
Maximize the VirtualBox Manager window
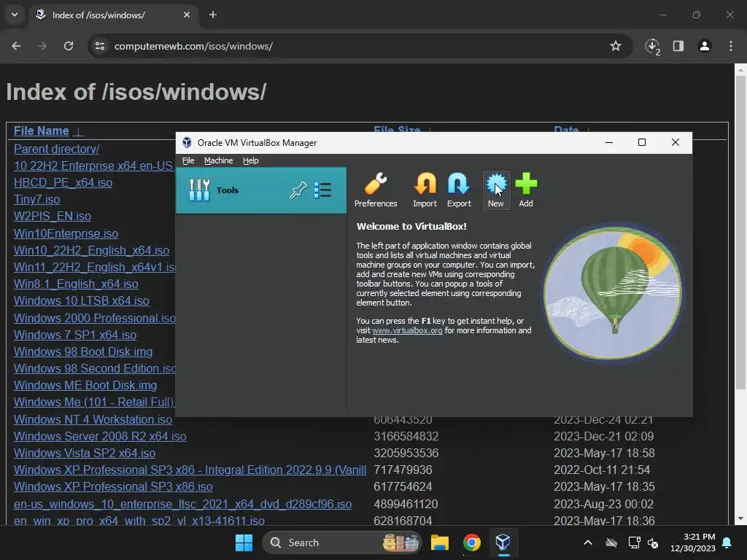tap(642, 142)
